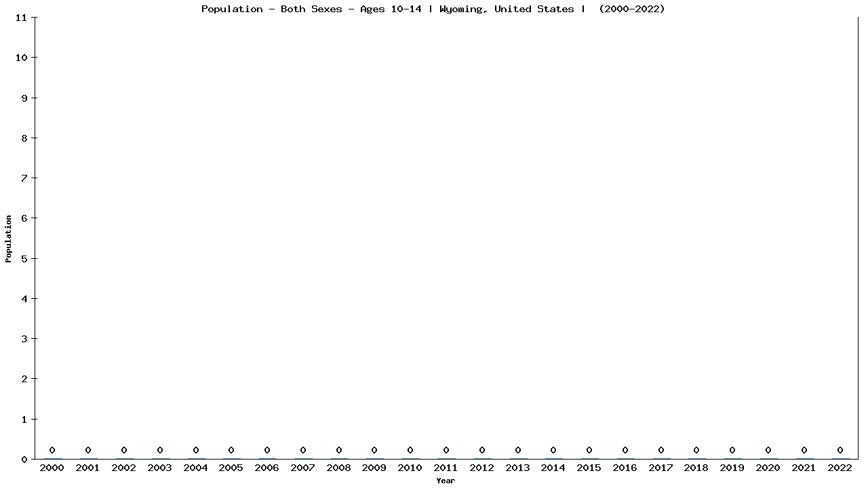868x488 pixels.
Task: Click the y-axis tick label 6
Action: click(24, 218)
